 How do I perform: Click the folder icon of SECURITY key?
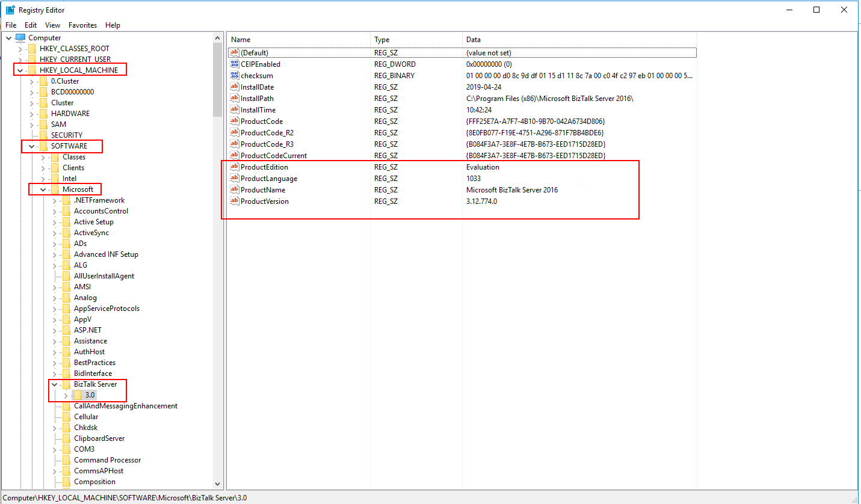pos(43,135)
